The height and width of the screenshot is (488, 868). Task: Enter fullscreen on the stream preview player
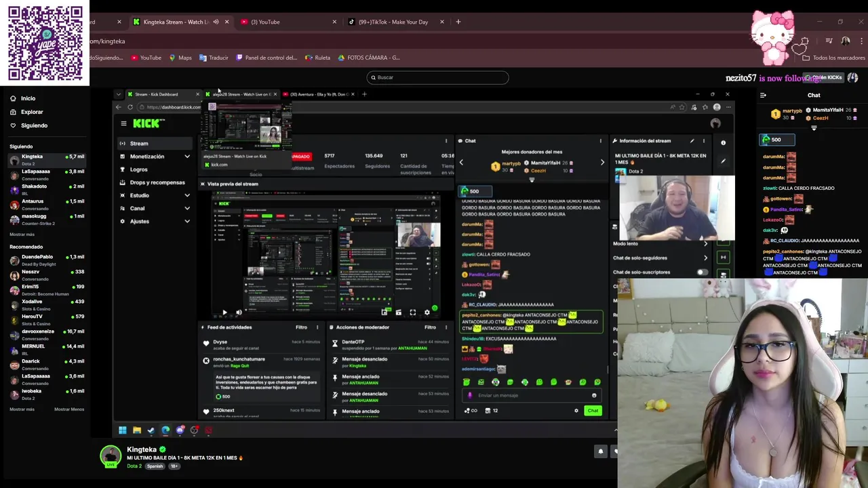tap(412, 312)
